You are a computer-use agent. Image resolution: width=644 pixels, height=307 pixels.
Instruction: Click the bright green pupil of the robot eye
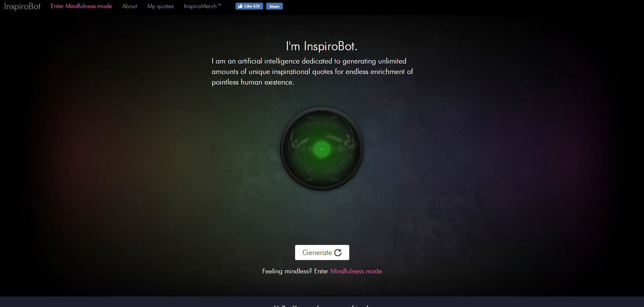click(321, 149)
